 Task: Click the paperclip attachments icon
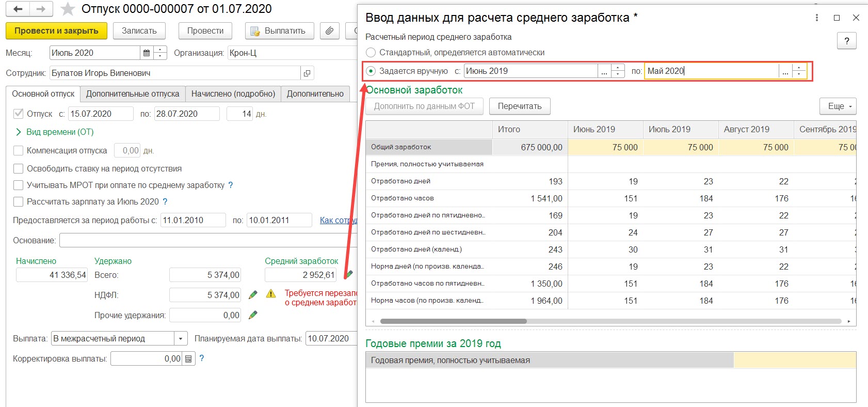tap(329, 31)
